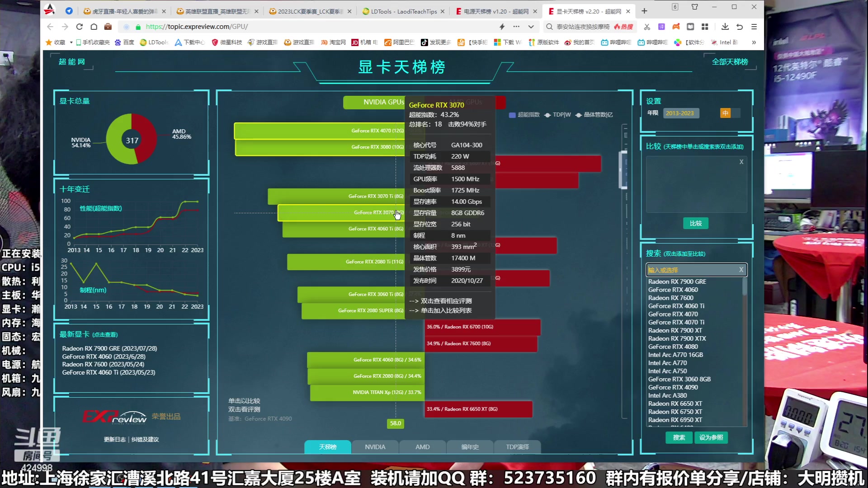Click the GeForce RTX 4070 (12G) bar
This screenshot has height=488, width=868.
point(320,131)
